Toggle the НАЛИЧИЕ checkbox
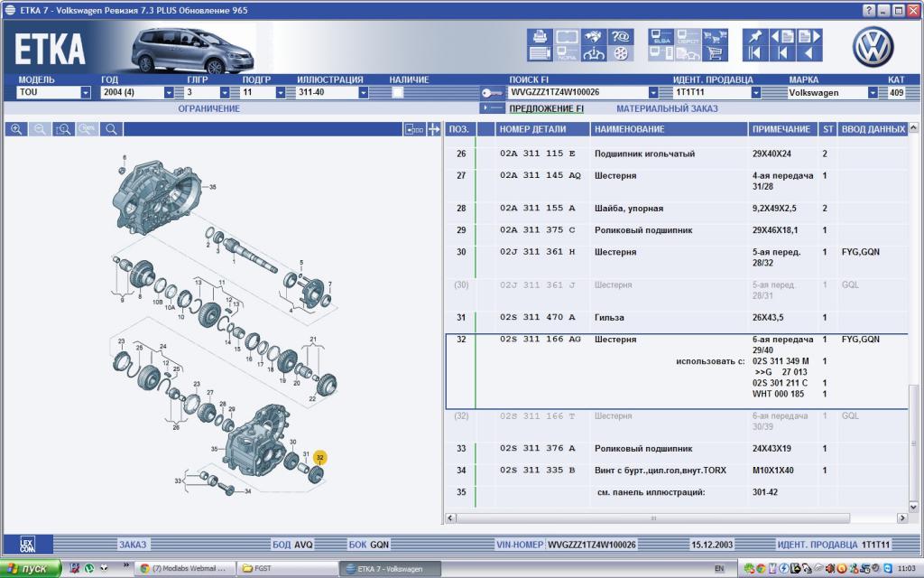Screen dimensions: 924x578 pos(398,93)
